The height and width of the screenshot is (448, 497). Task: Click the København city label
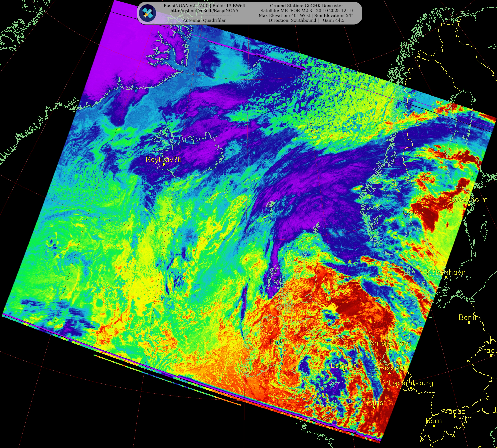(446, 272)
